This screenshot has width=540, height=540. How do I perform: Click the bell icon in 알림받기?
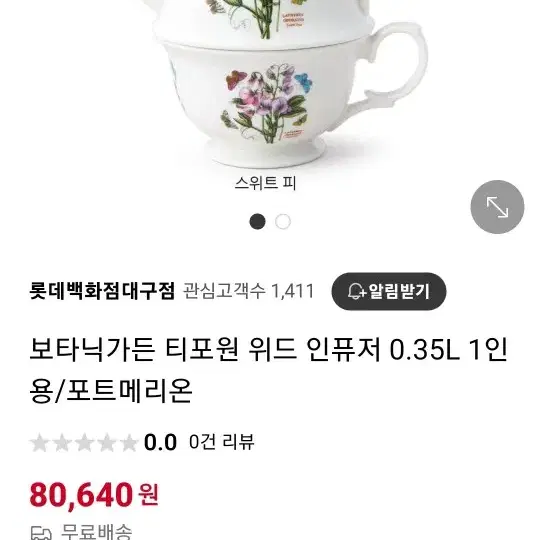tap(356, 292)
